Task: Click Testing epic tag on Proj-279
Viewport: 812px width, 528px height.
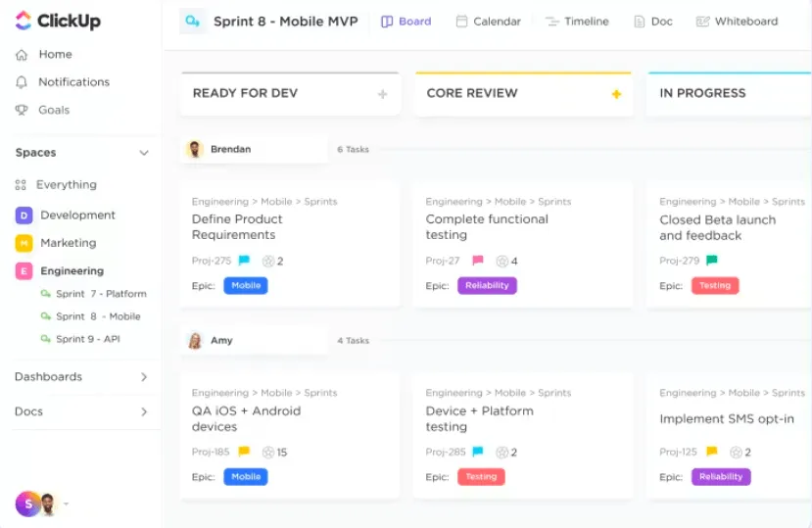Action: (x=715, y=285)
